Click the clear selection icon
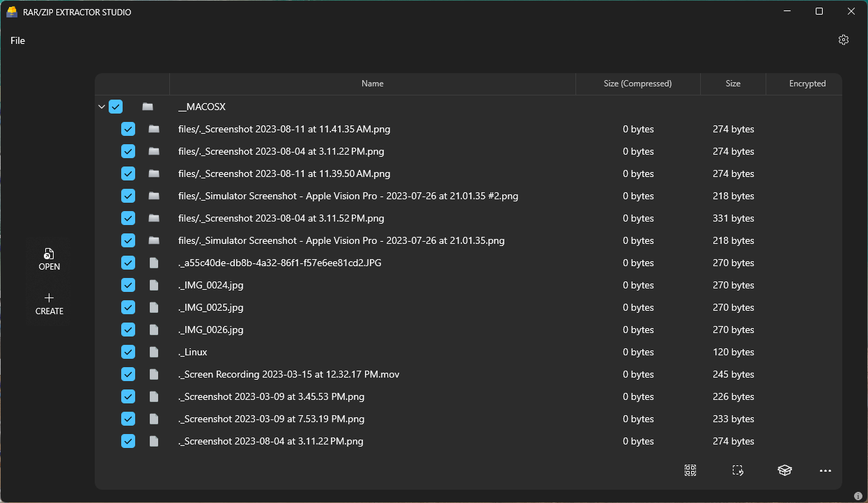Viewport: 868px width, 503px height. (x=738, y=470)
